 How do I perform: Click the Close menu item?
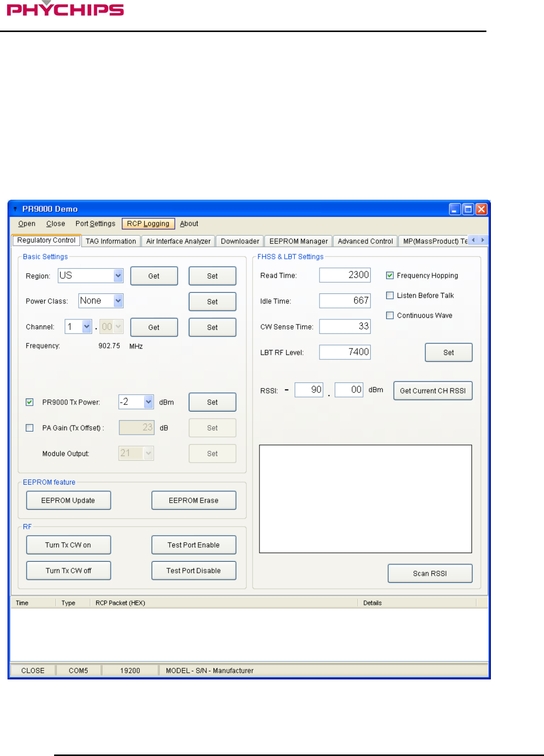click(56, 224)
